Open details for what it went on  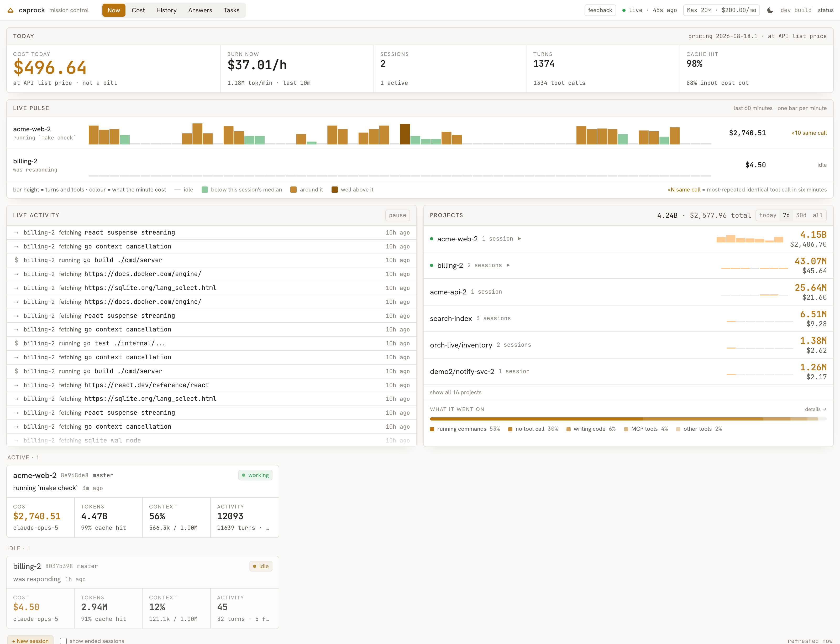tap(816, 409)
